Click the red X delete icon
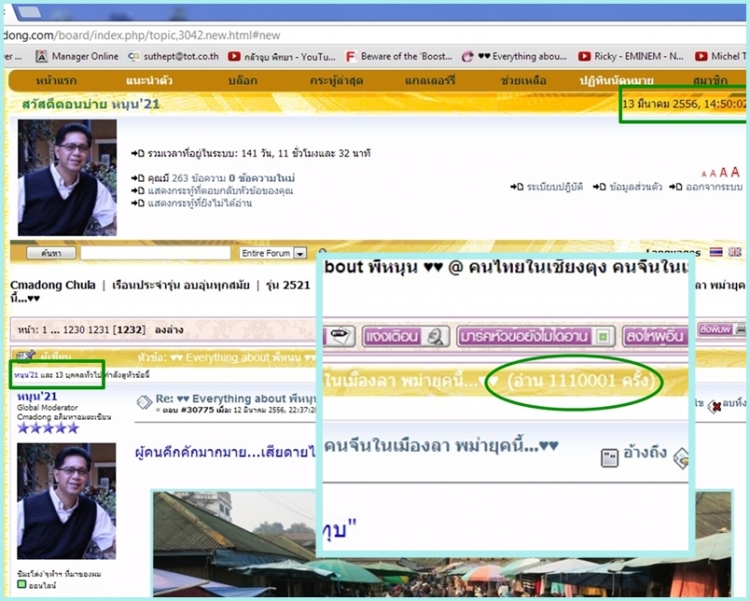This screenshot has height=601, width=750. [715, 406]
